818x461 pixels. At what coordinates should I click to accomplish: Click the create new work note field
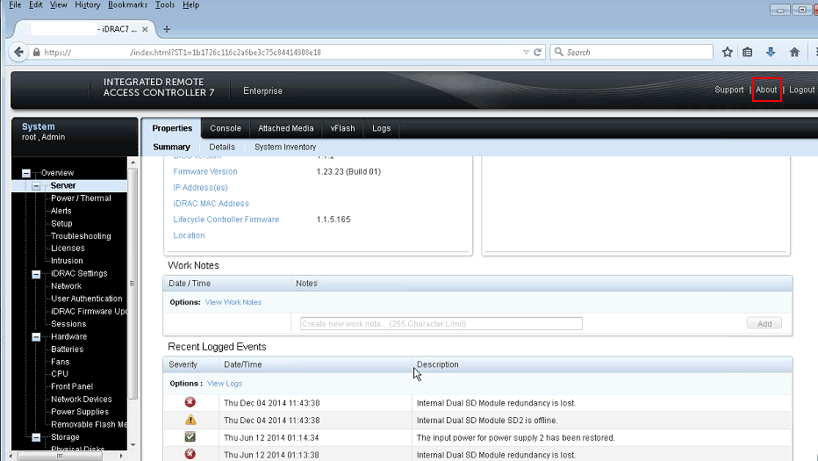[x=441, y=324]
